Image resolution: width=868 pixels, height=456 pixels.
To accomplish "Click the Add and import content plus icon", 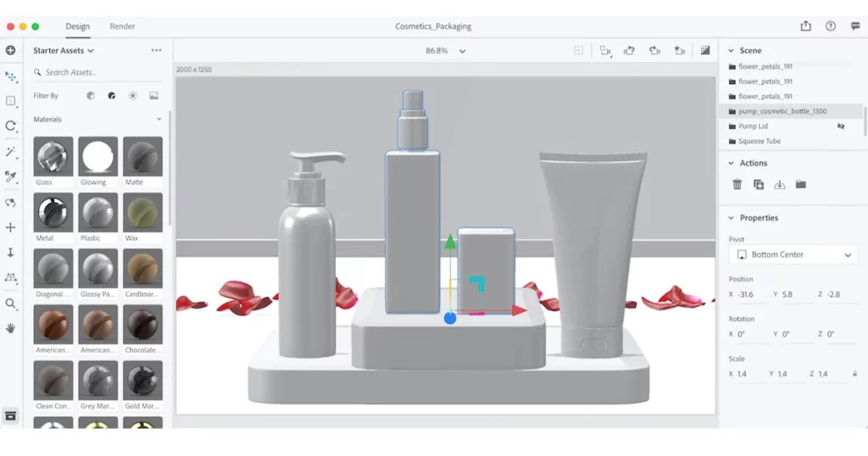I will coord(10,50).
